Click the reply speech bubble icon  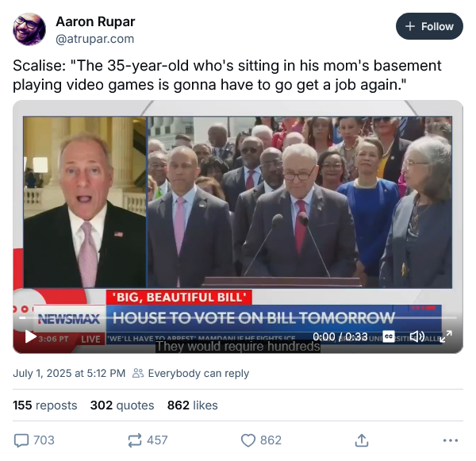tap(21, 440)
